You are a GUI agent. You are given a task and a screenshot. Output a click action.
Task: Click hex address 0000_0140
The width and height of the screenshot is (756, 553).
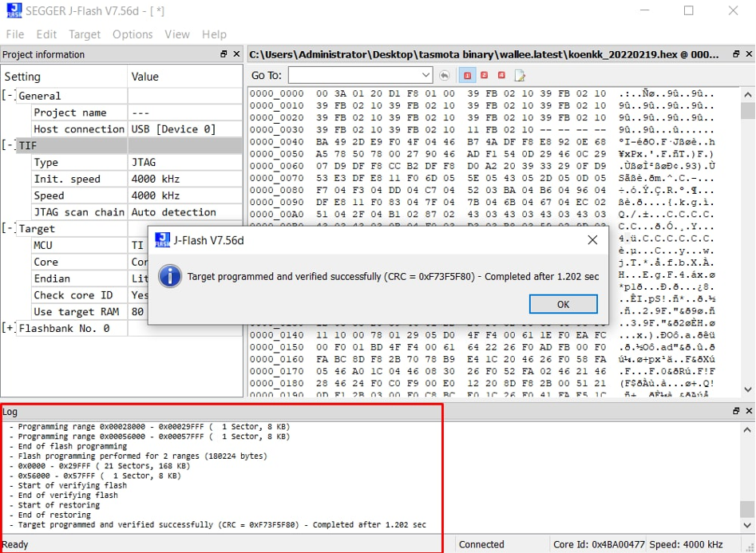click(x=277, y=335)
